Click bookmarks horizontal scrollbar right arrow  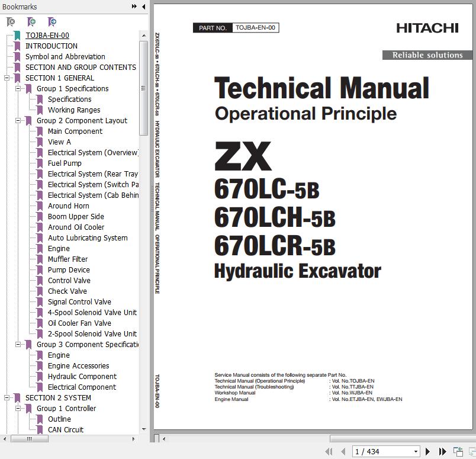point(134,439)
